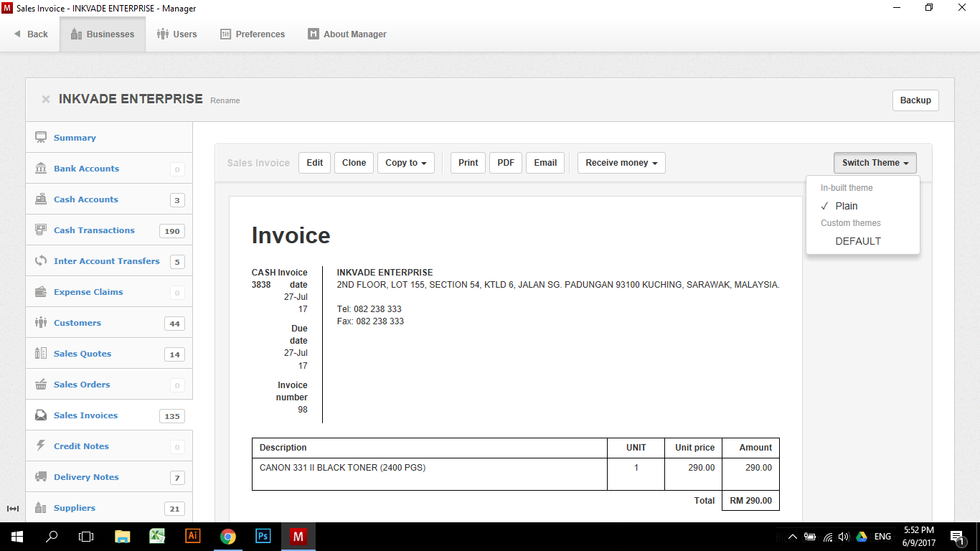Click the Sales Invoices count badge 135
The image size is (980, 551).
pos(172,416)
